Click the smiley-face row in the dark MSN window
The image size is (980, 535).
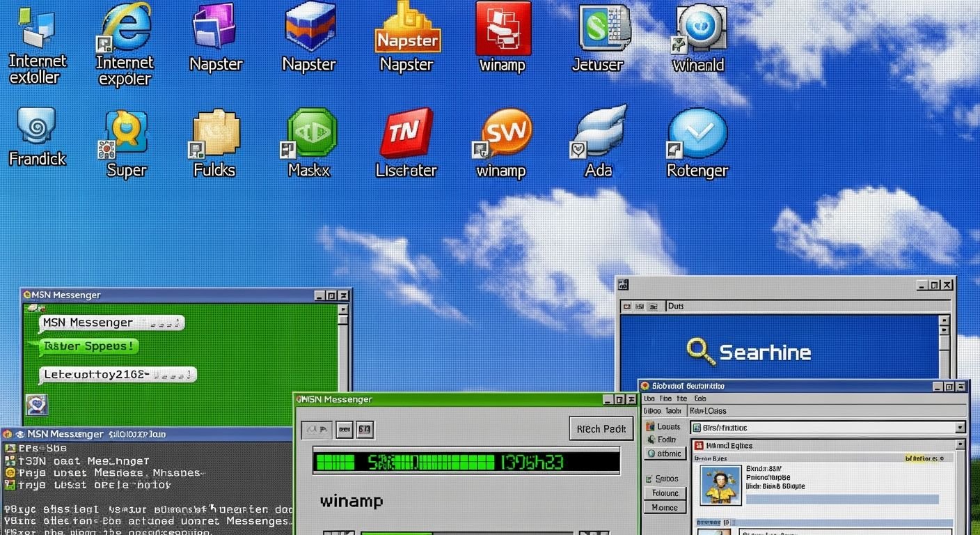pyautogui.click(x=105, y=472)
